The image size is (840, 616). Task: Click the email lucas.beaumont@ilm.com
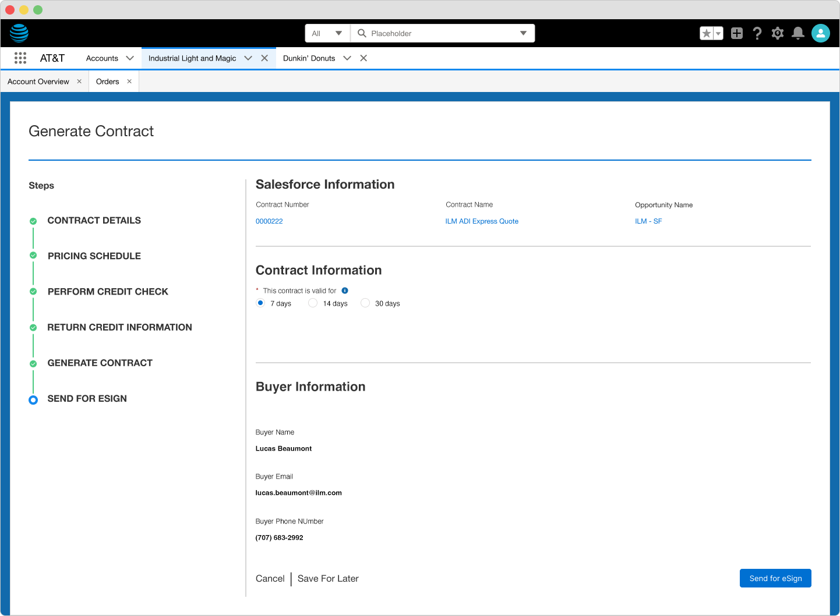click(299, 493)
